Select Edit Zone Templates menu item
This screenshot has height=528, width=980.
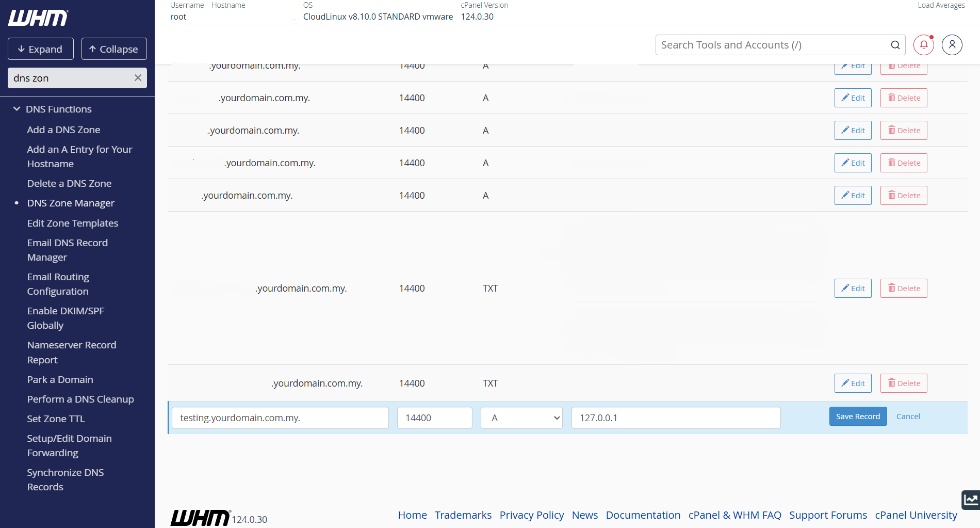(x=73, y=223)
